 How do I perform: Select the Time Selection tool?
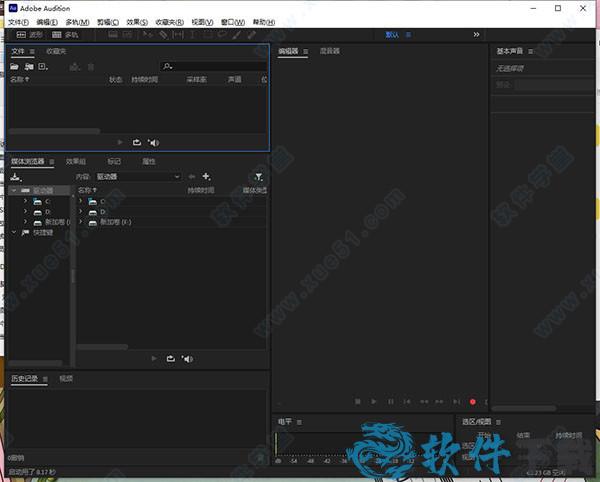tap(193, 35)
